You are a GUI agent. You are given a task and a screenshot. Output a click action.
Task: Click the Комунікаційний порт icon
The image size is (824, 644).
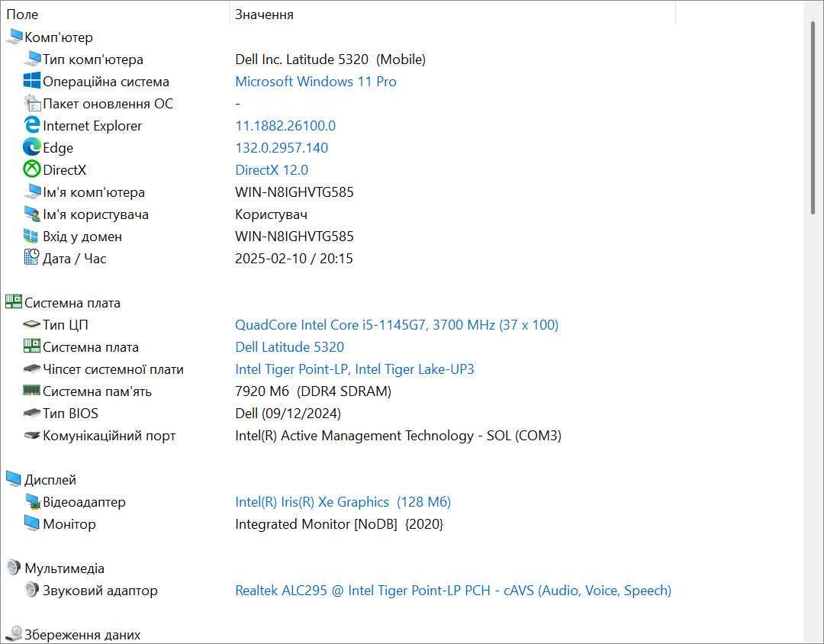click(x=32, y=435)
